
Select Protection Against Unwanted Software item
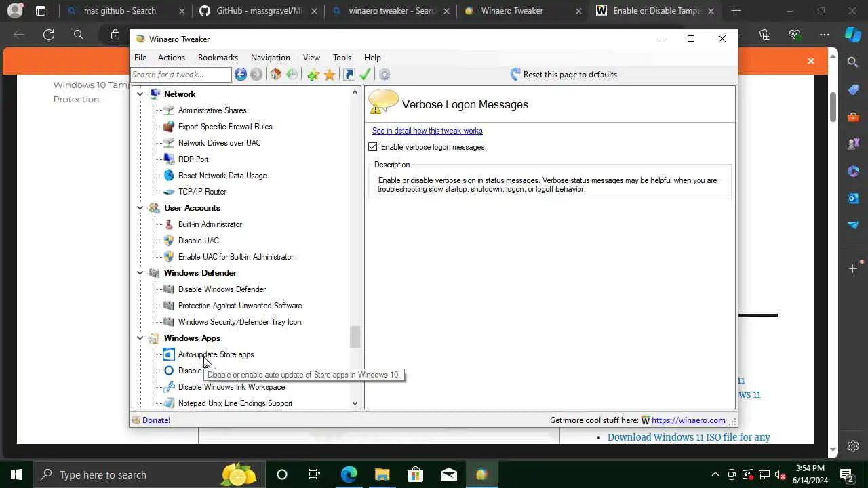[240, 306]
